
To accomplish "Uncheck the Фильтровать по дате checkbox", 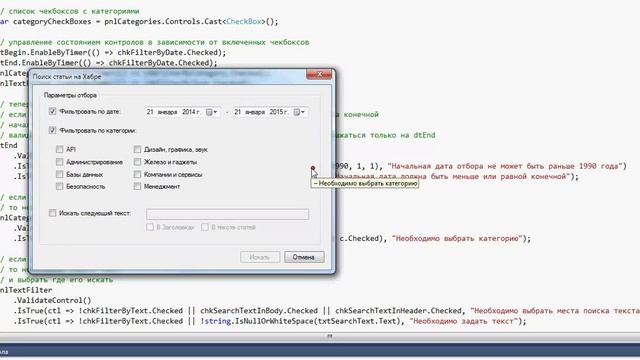I will point(52,111).
